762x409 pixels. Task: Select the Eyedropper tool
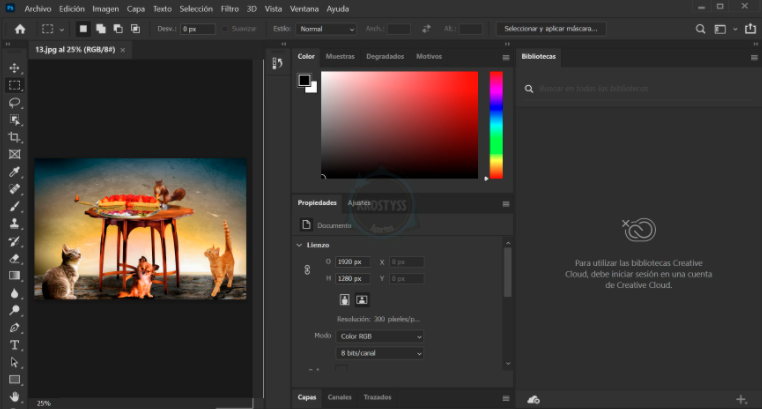point(14,171)
